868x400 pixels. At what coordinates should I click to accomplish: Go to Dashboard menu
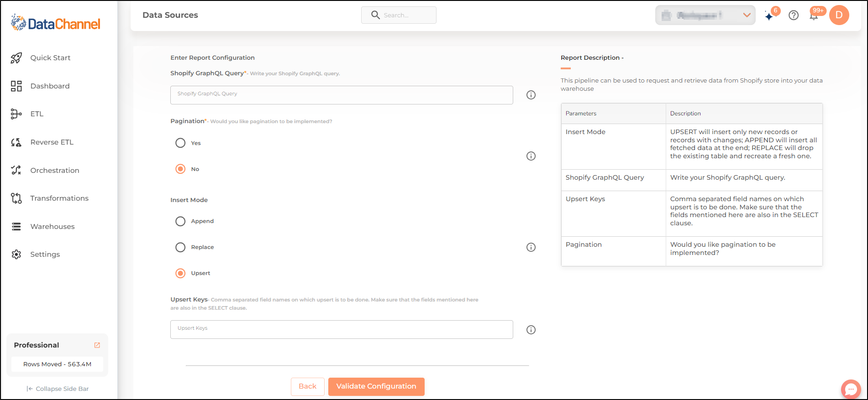(50, 86)
